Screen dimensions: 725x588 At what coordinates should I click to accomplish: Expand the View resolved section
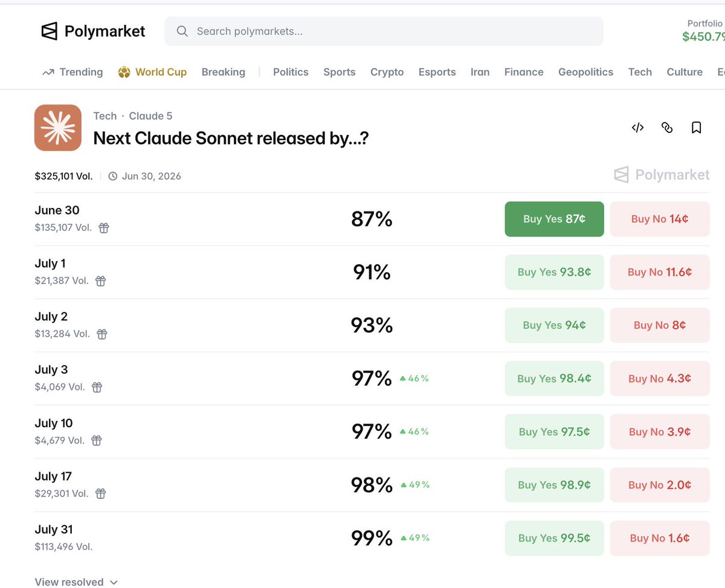pyautogui.click(x=76, y=581)
